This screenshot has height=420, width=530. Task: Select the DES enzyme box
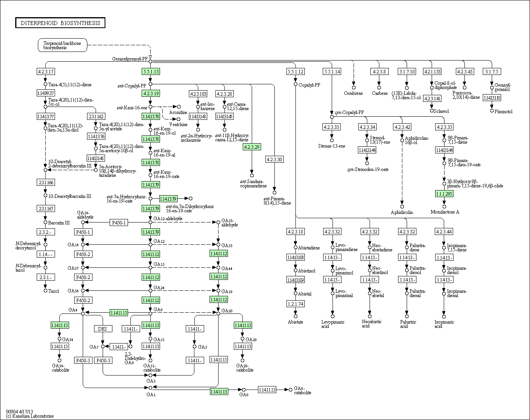coord(103,329)
